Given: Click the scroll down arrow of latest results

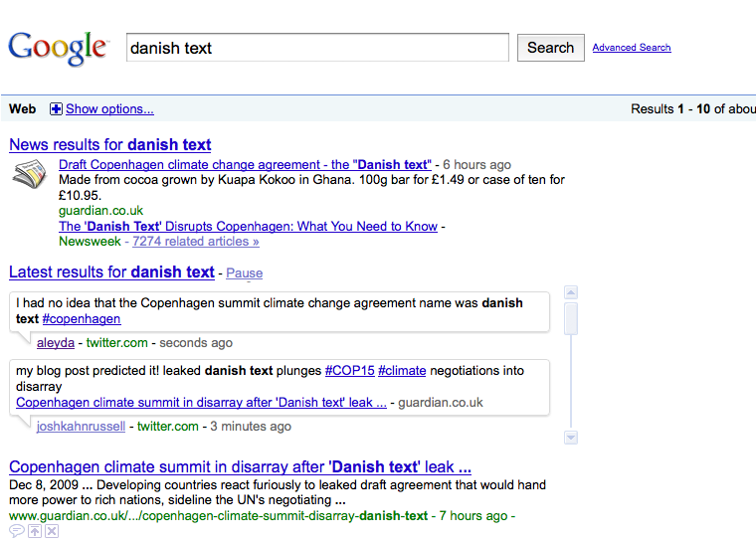Looking at the screenshot, I should tap(571, 438).
